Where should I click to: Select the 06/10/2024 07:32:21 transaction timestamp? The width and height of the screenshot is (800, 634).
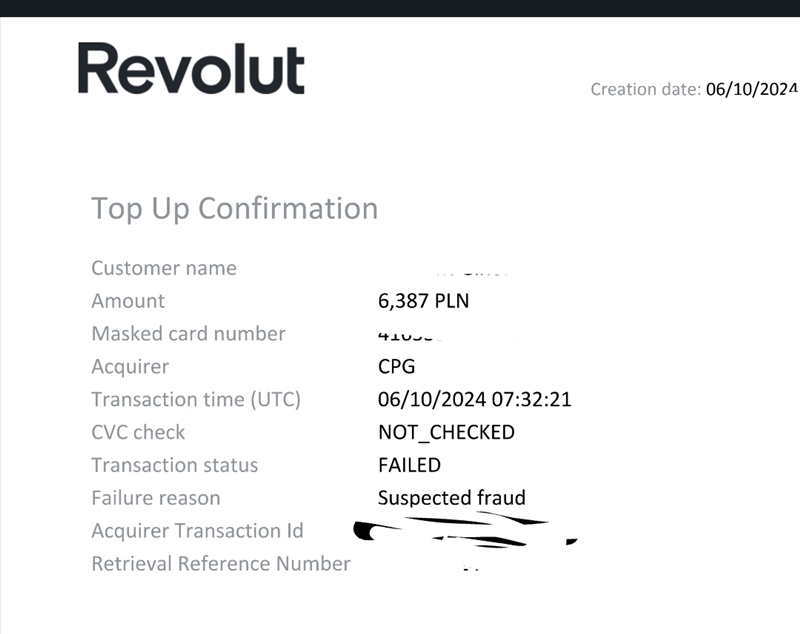click(x=474, y=400)
